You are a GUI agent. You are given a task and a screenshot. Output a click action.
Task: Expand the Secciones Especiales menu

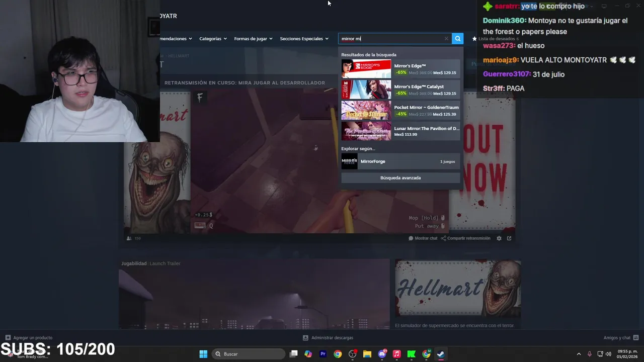(304, 39)
